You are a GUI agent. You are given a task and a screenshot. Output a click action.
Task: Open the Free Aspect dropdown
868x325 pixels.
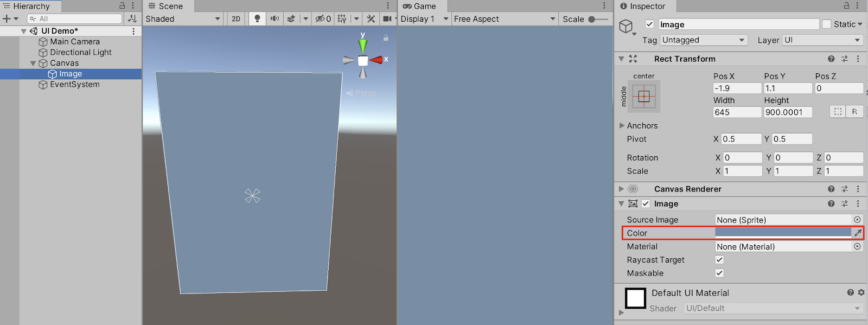[x=505, y=18]
